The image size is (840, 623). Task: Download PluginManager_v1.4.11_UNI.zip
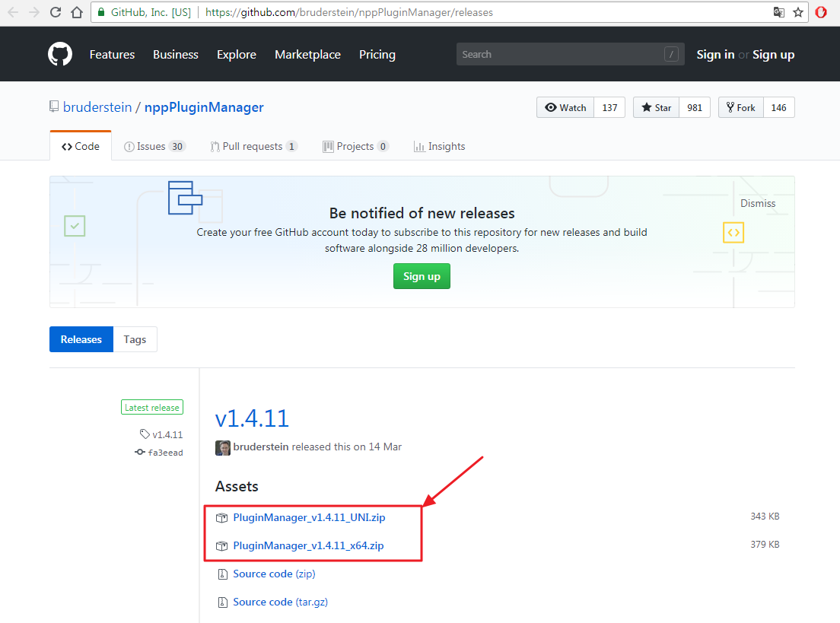coord(309,518)
